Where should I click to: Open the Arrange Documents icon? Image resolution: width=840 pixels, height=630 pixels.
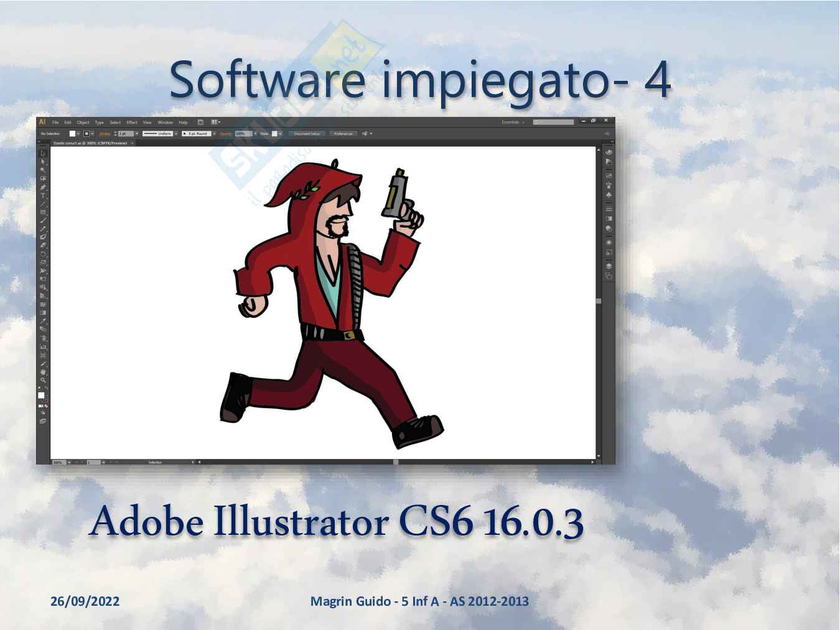[215, 123]
